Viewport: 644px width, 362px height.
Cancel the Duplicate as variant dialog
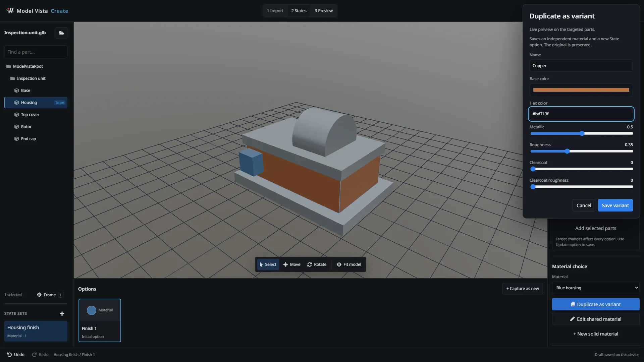(x=584, y=205)
